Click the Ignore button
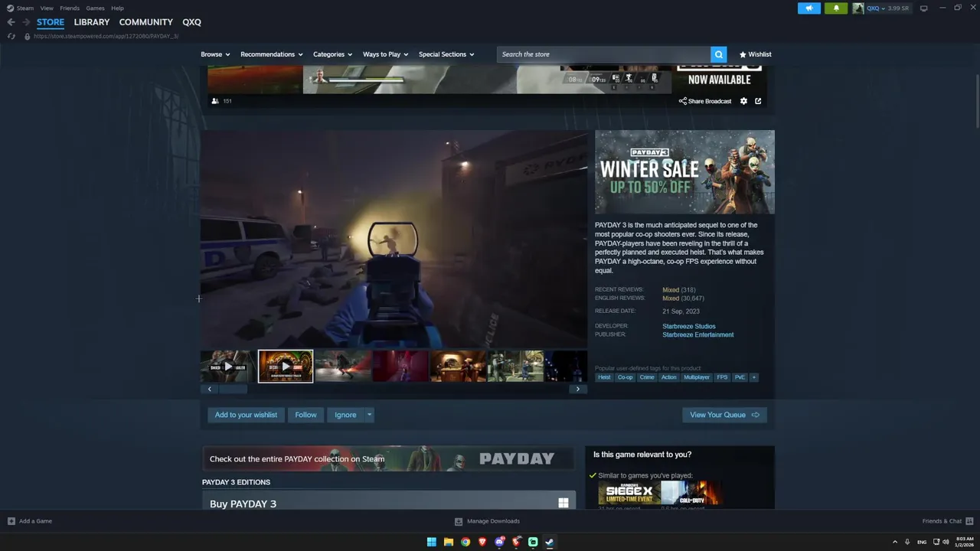 [x=345, y=415]
